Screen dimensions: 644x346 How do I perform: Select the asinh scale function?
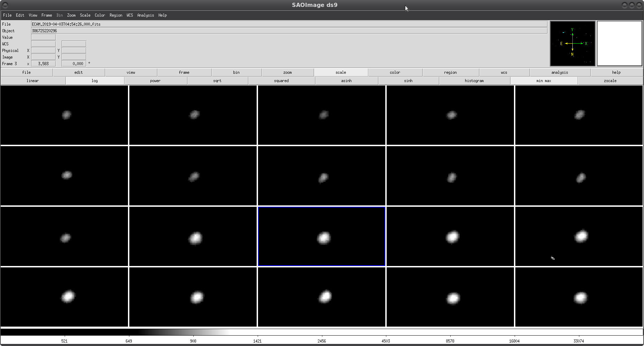(x=346, y=81)
